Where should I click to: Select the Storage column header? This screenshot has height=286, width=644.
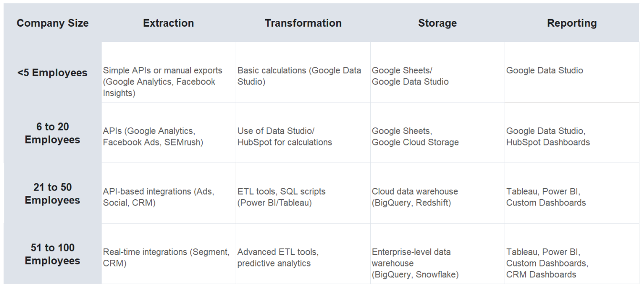(x=437, y=23)
